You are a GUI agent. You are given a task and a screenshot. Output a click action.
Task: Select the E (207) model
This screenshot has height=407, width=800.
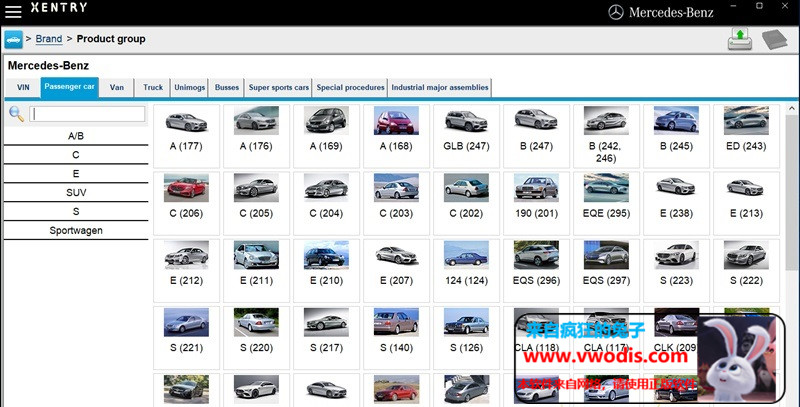coord(396,271)
